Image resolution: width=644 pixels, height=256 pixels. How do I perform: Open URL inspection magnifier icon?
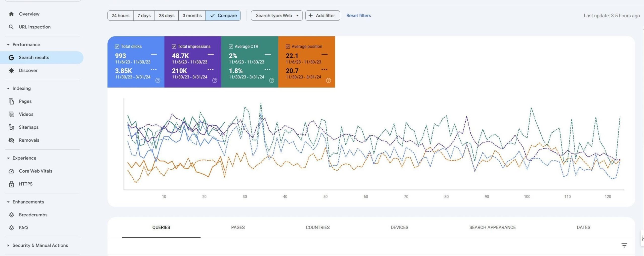click(x=11, y=27)
